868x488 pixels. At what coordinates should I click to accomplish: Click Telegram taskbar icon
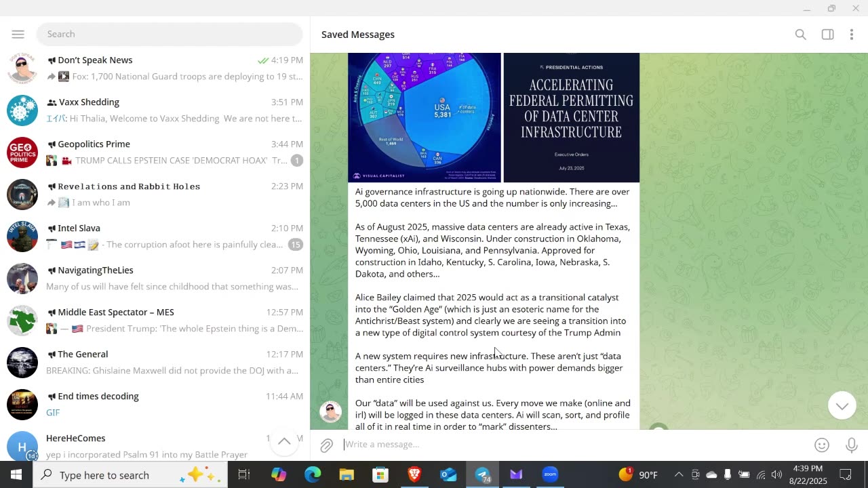click(483, 475)
